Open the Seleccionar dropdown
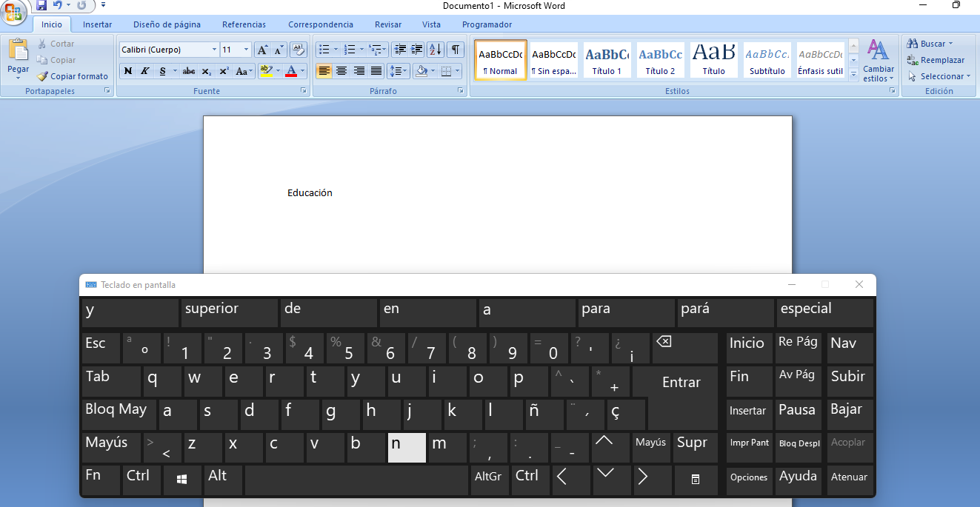 coord(939,76)
